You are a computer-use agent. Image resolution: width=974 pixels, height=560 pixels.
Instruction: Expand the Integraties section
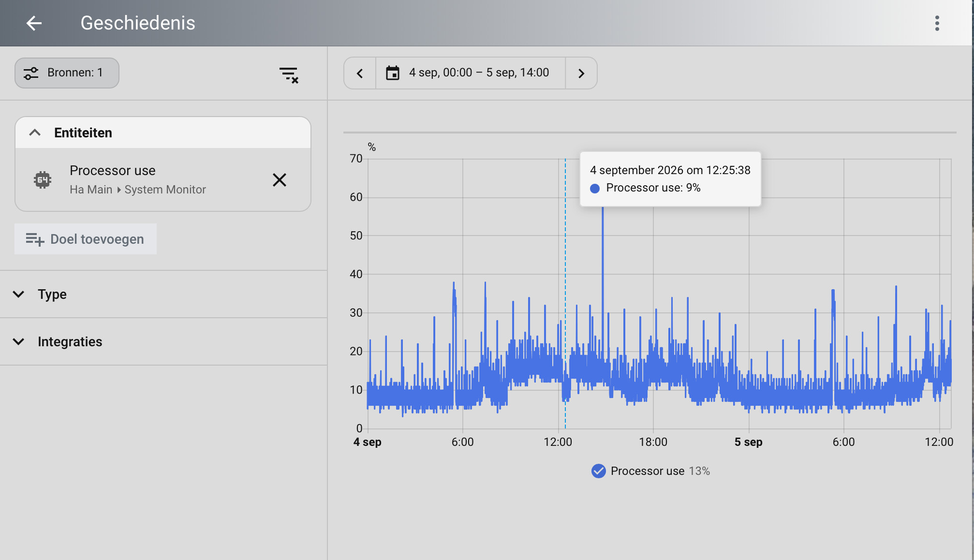(163, 341)
